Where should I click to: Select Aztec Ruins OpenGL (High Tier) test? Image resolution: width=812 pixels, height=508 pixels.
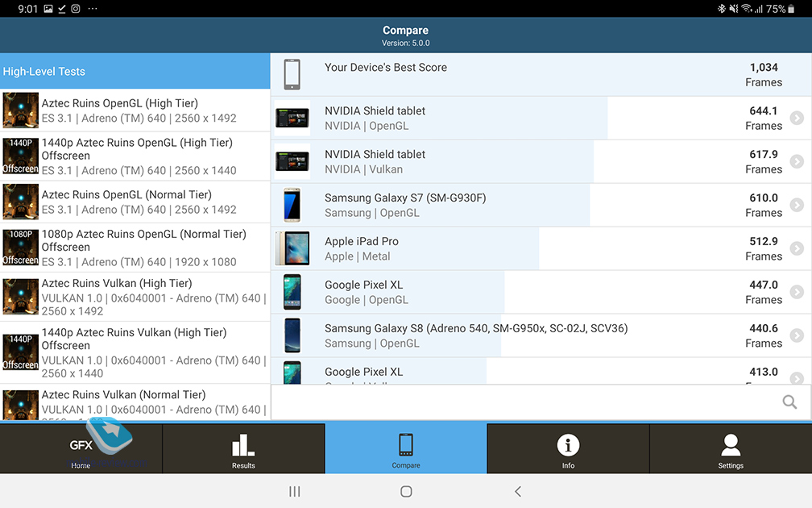pos(135,110)
